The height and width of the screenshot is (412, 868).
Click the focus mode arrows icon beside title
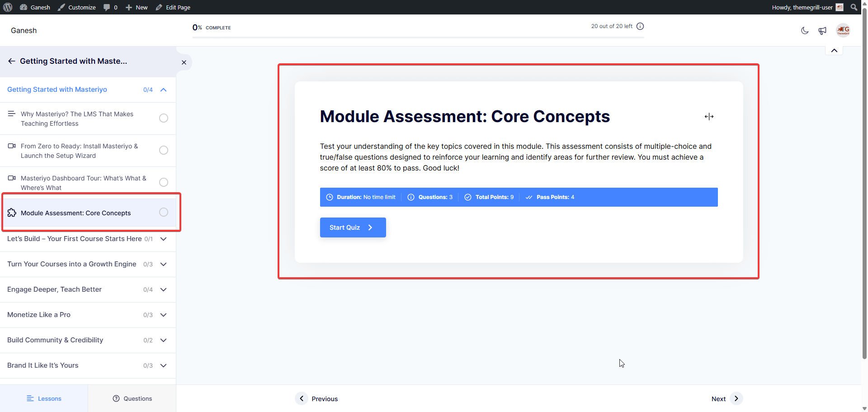pyautogui.click(x=709, y=117)
